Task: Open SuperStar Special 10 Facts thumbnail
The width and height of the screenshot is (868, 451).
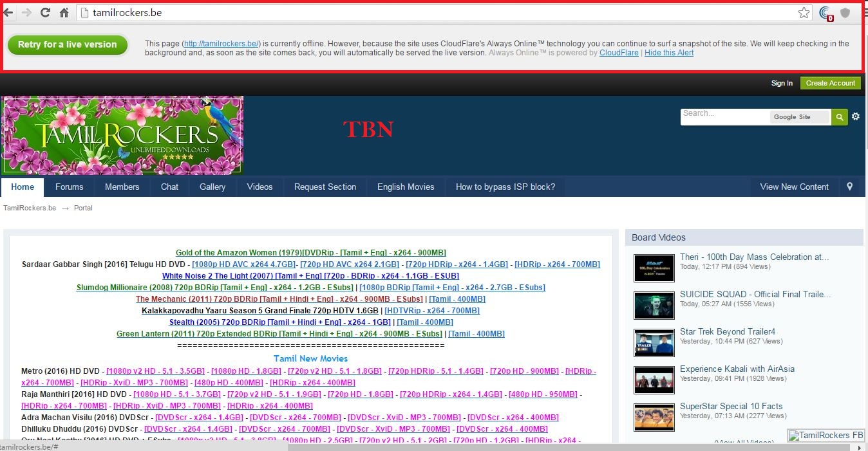Action: [654, 417]
